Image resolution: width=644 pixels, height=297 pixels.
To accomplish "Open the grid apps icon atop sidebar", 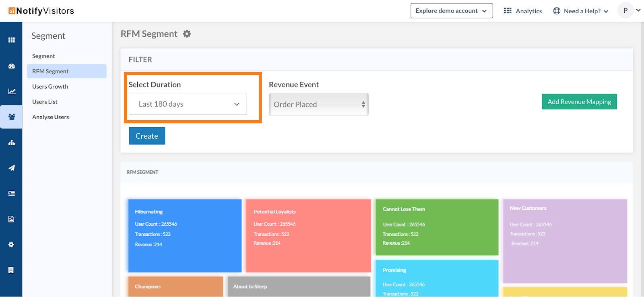I will click(12, 40).
